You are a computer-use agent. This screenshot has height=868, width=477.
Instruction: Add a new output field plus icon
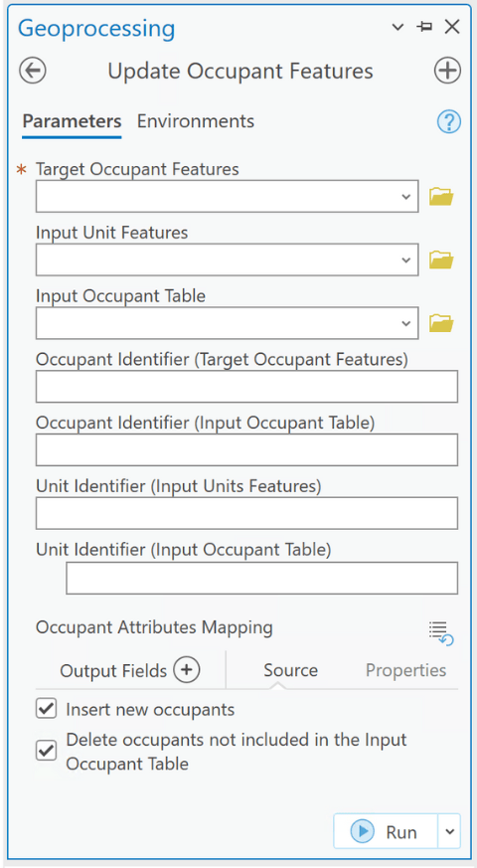pyautogui.click(x=187, y=670)
